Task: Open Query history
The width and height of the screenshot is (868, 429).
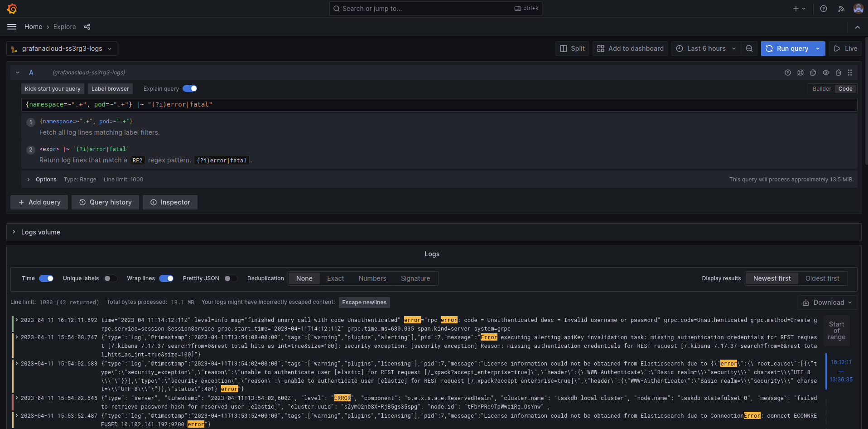Action: pos(105,202)
